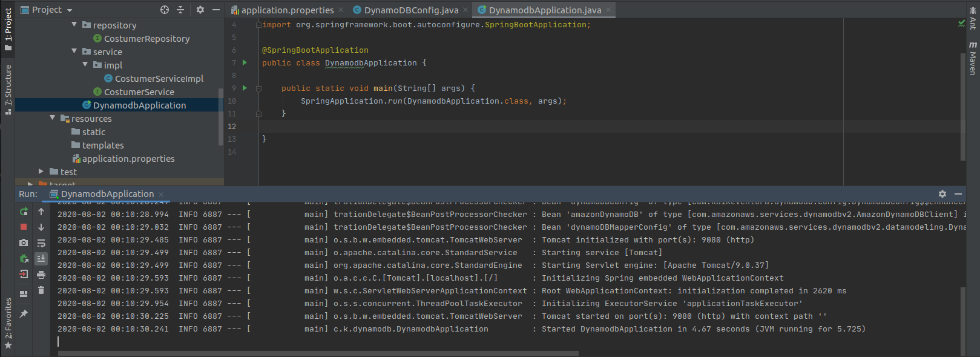The image size is (980, 357).
Task: Open Ant tool window on right stripe
Action: pyautogui.click(x=973, y=19)
